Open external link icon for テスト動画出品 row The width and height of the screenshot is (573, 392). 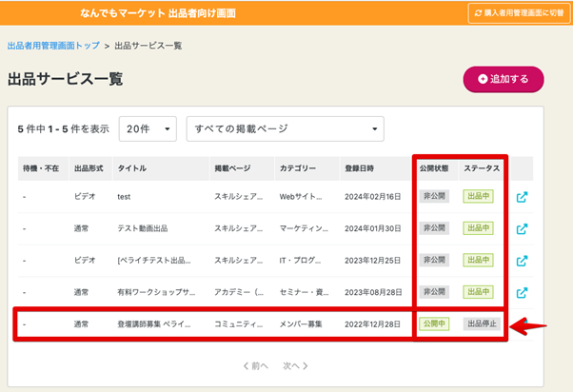tap(523, 229)
